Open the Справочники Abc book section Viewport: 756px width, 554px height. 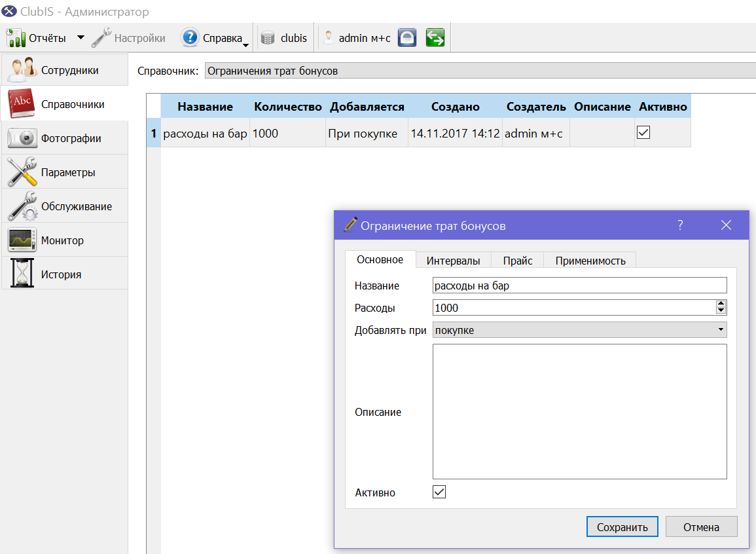[65, 104]
